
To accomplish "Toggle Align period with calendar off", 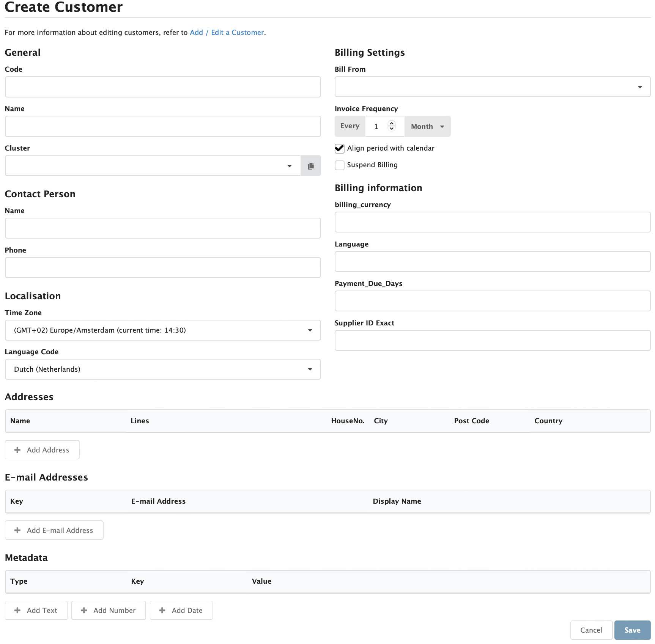I will pos(339,148).
